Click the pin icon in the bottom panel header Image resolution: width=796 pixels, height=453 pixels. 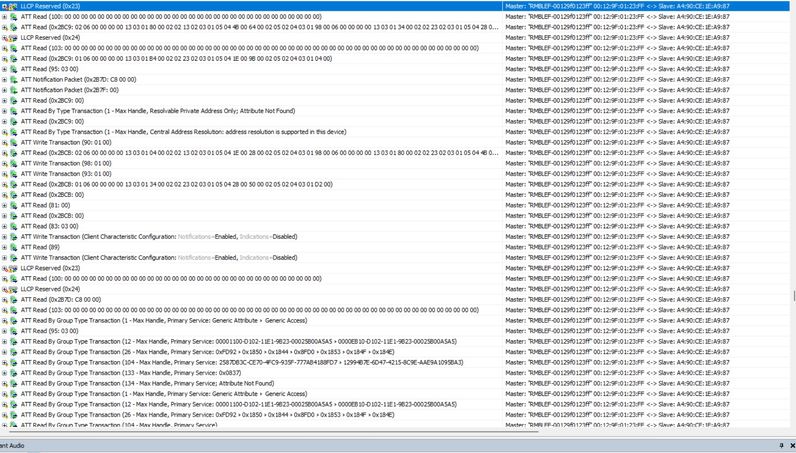coord(781,445)
